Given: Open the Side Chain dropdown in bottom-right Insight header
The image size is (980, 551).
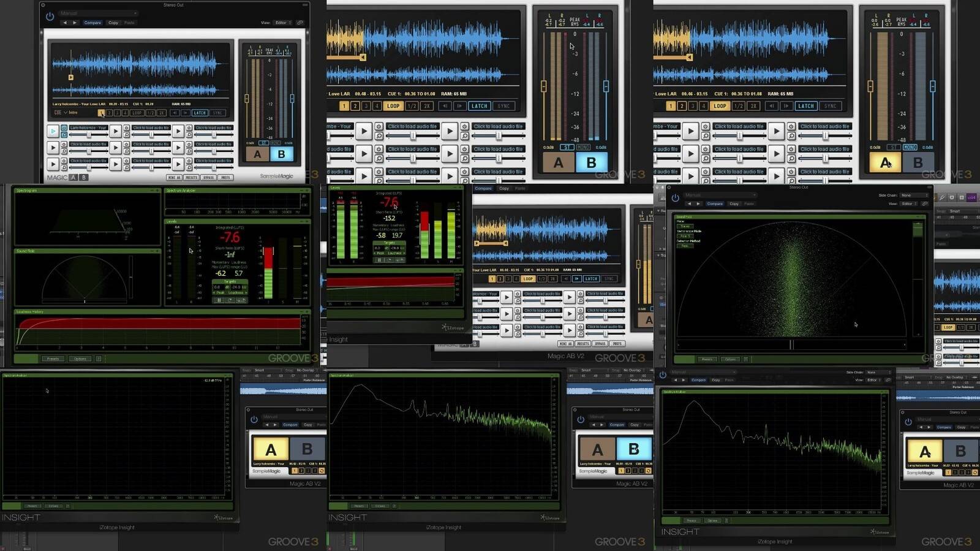Looking at the screenshot, I should click(880, 372).
